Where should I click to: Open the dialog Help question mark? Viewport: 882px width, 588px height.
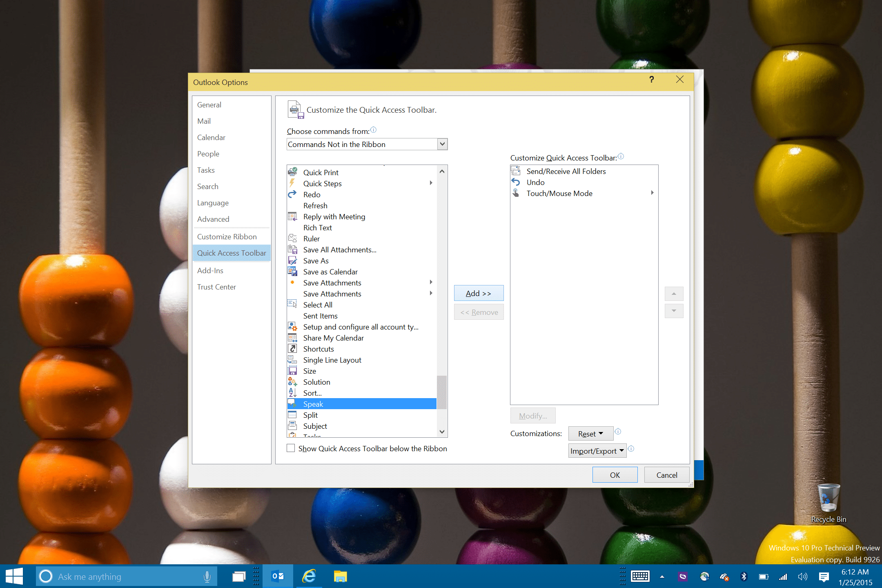pyautogui.click(x=652, y=80)
